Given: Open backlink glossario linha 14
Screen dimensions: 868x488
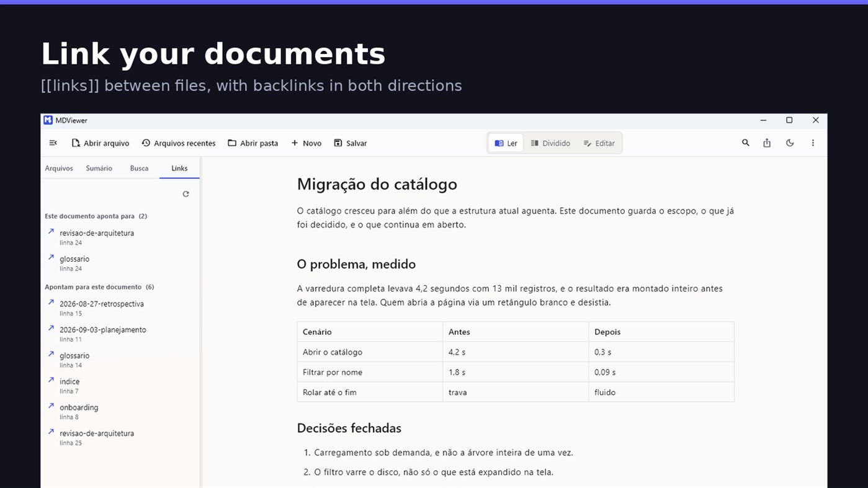Looking at the screenshot, I should point(120,360).
